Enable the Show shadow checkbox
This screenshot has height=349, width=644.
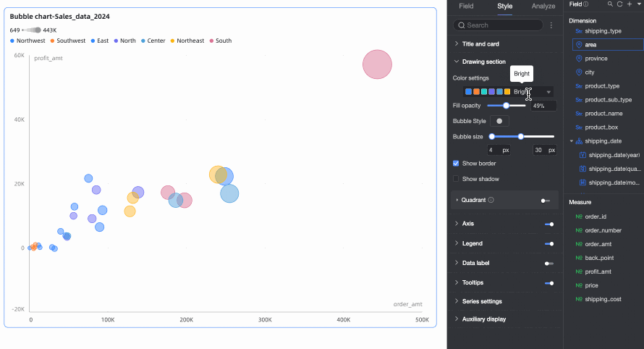(456, 179)
